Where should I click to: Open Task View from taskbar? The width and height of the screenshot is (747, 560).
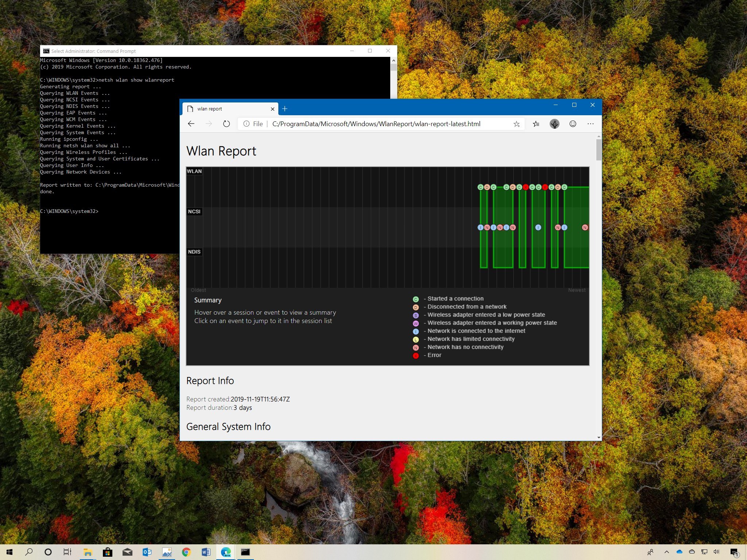[x=67, y=552]
